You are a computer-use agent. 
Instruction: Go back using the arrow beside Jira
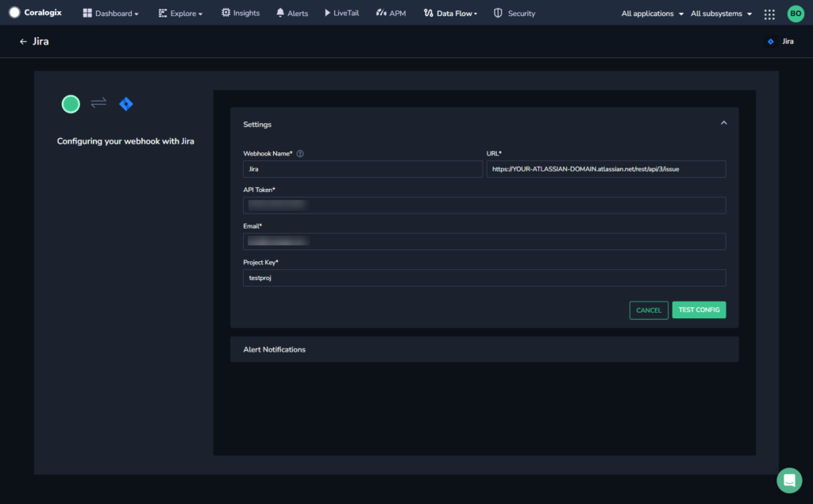pyautogui.click(x=23, y=41)
